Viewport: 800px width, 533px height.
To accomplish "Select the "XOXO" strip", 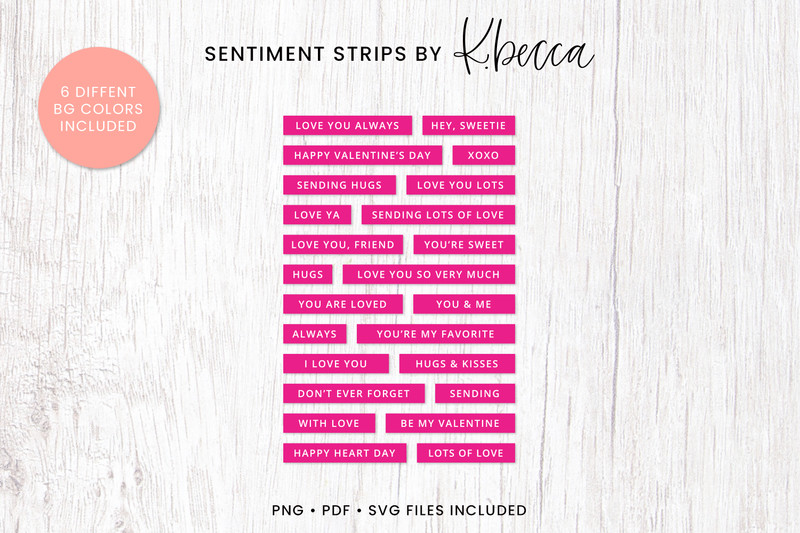I will click(483, 155).
